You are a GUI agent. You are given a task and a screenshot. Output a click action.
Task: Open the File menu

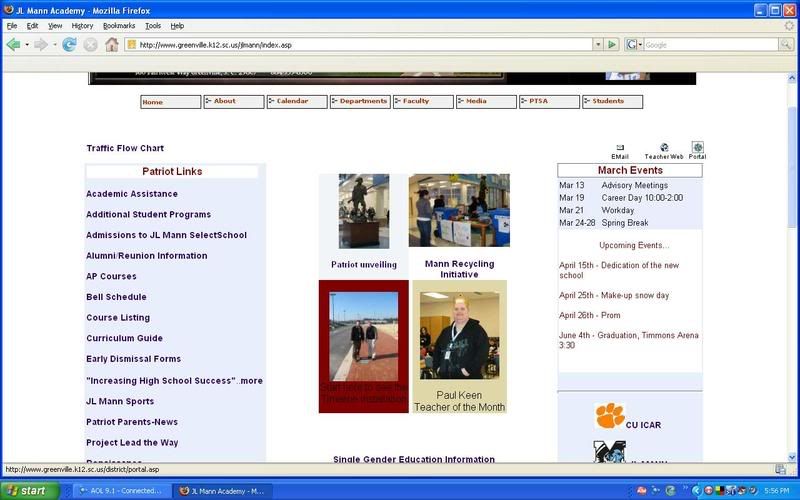click(12, 26)
